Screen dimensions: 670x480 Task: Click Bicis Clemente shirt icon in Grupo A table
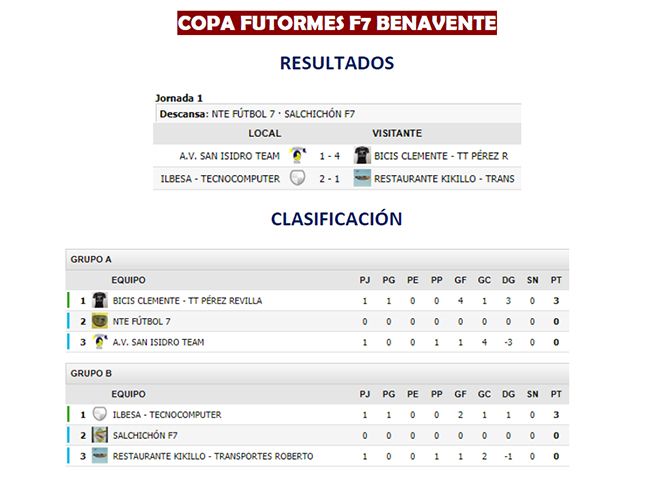pos(99,300)
